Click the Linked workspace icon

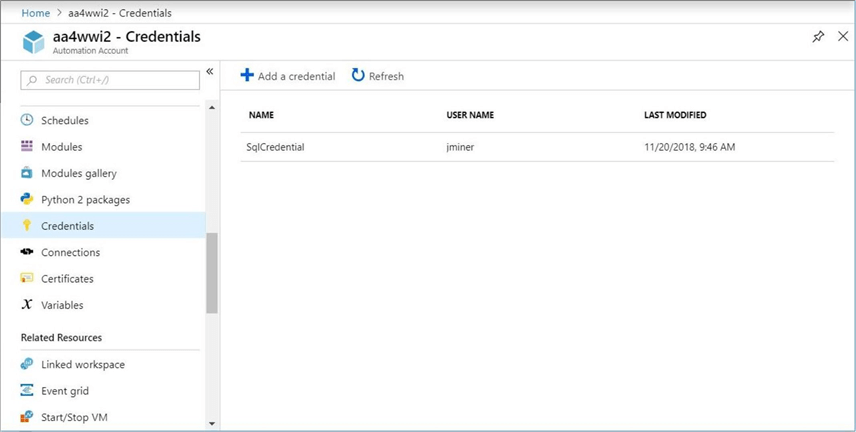tap(27, 364)
